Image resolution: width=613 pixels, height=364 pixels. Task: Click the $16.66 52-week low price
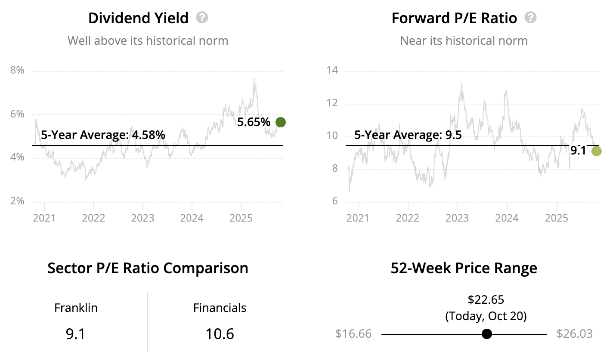tap(353, 334)
